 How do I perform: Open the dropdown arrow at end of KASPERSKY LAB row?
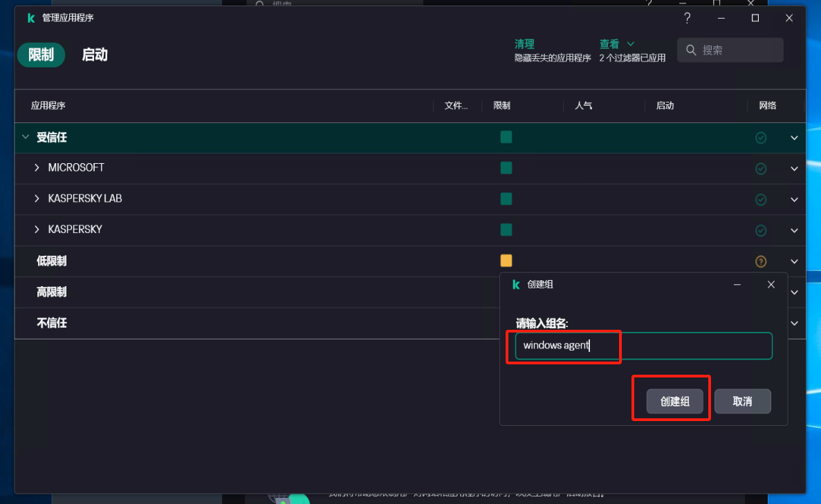[794, 200]
